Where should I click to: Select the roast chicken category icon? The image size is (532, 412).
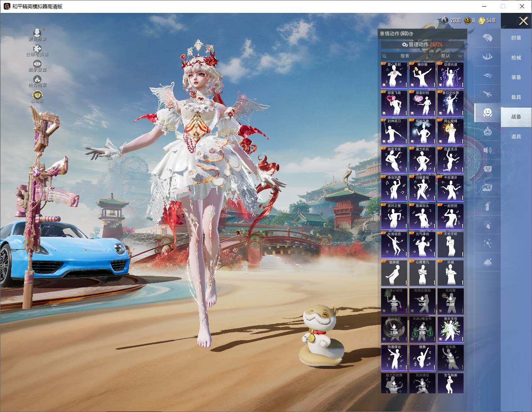tap(487, 262)
